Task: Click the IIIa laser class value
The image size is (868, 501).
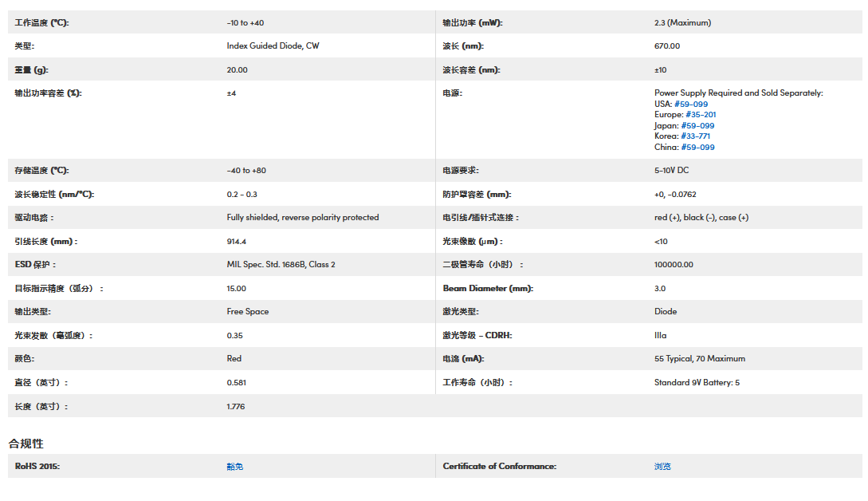Action: pyautogui.click(x=660, y=336)
